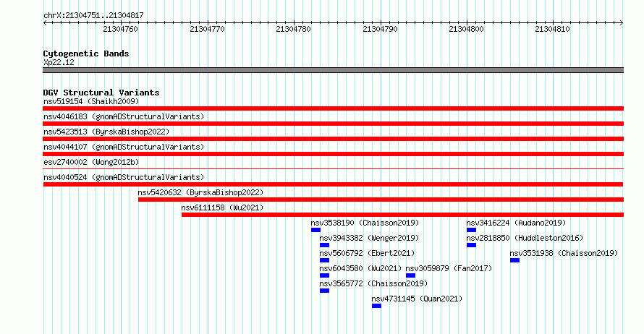Open the nsv3565772 (Chaisson2019) label
Screen dimensions: 644x334
pyautogui.click(x=373, y=283)
